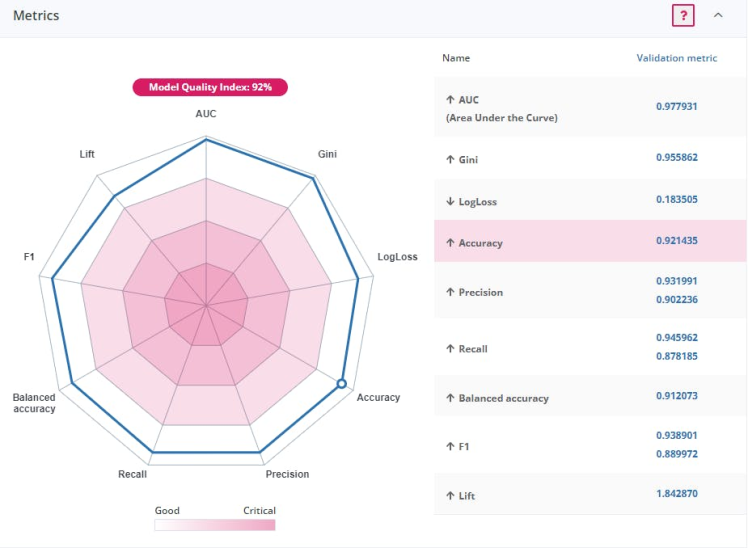Click the Lift value 1.842870
The height and width of the screenshot is (548, 748).
(676, 494)
